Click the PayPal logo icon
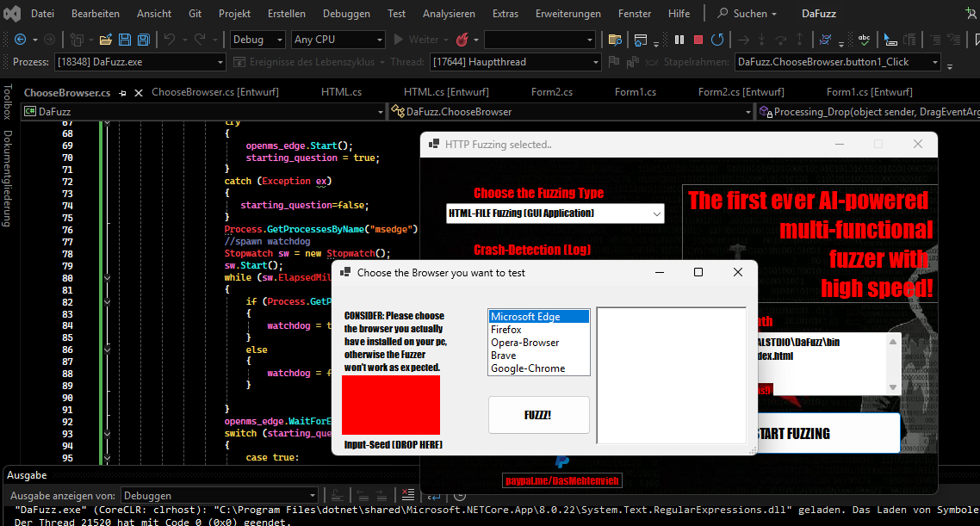 coord(561,461)
